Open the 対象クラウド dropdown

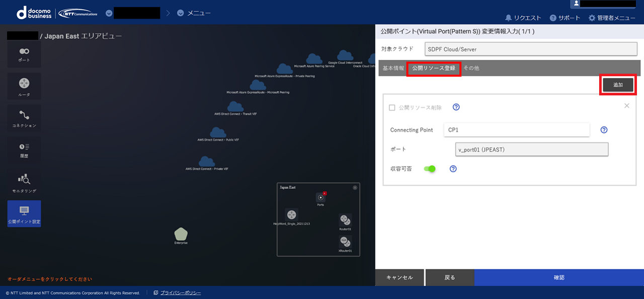530,49
